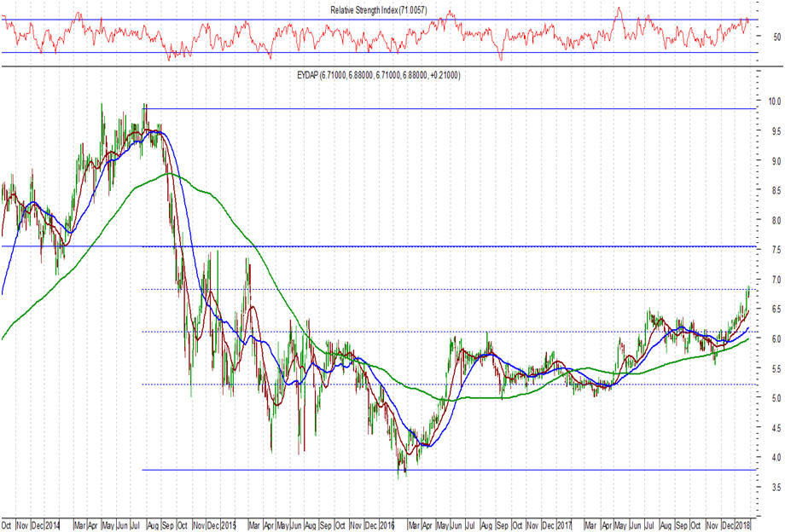Select the 2015 year label on time axis
This screenshot has width=785, height=532.
[x=230, y=526]
